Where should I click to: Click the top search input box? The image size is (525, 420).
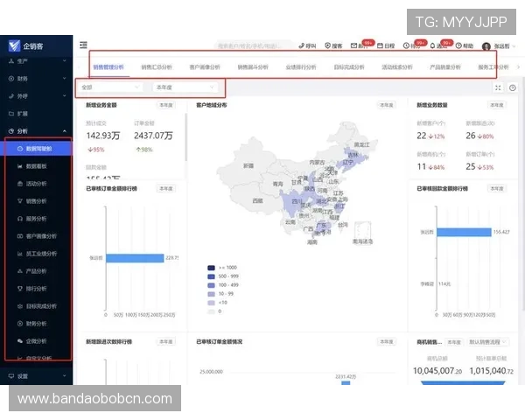(x=254, y=45)
